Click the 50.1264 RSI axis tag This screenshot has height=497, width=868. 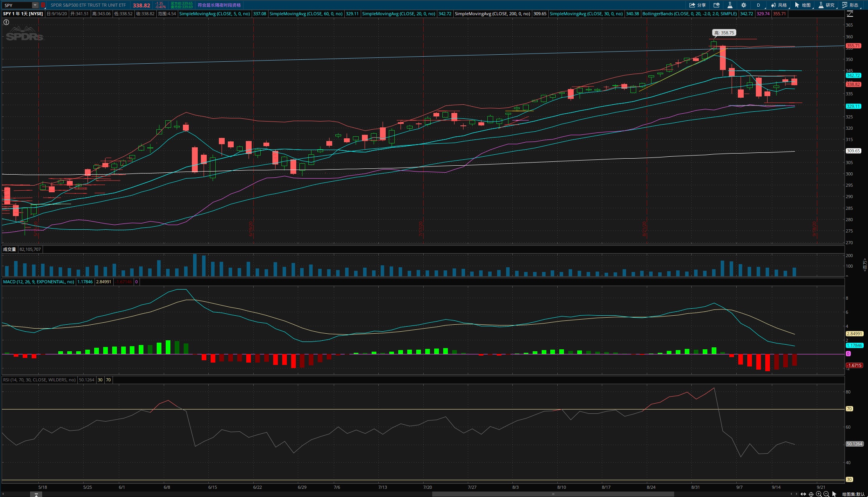point(855,444)
